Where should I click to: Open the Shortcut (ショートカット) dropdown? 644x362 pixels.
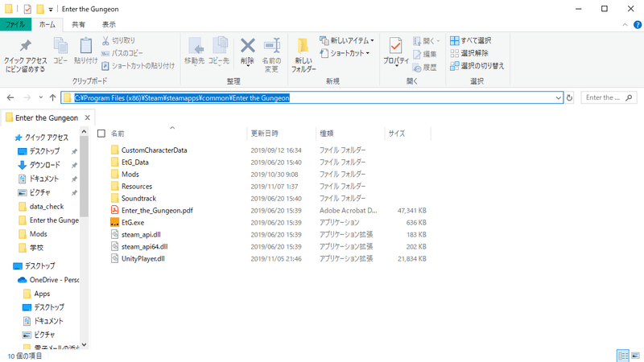(345, 53)
